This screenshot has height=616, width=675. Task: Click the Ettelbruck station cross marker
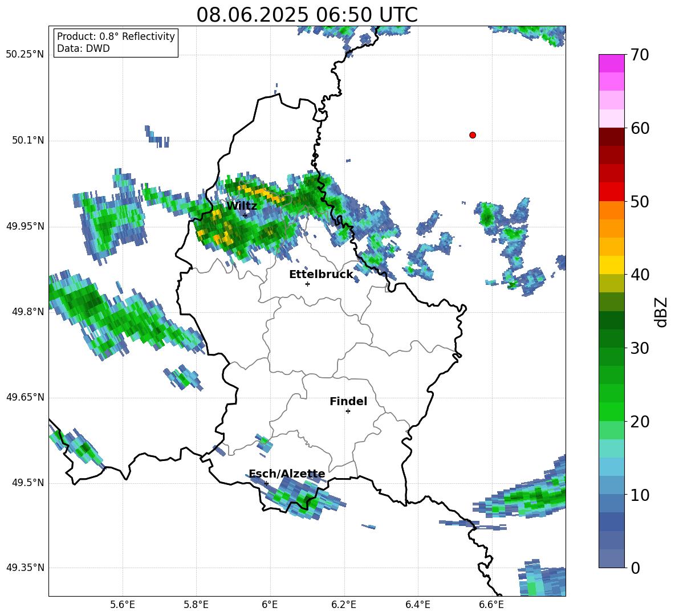click(307, 284)
